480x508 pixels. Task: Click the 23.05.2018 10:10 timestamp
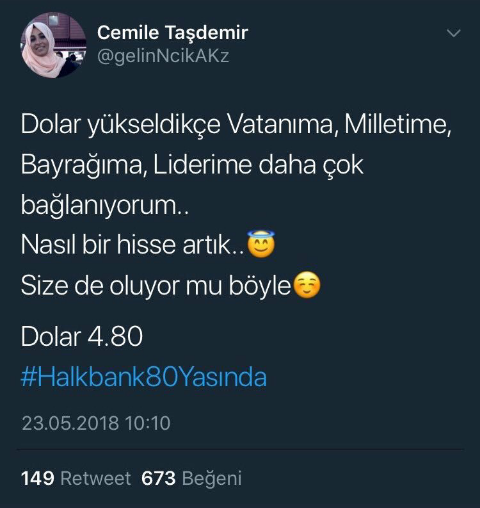click(x=96, y=423)
